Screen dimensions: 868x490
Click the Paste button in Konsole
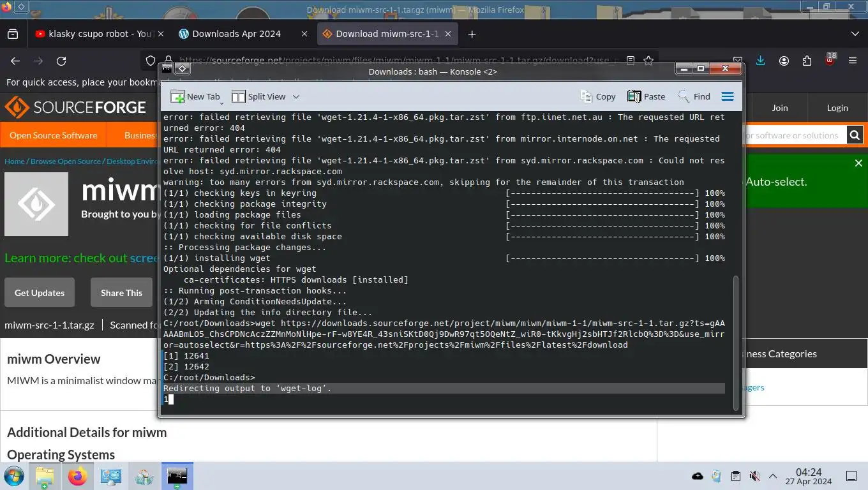click(647, 96)
